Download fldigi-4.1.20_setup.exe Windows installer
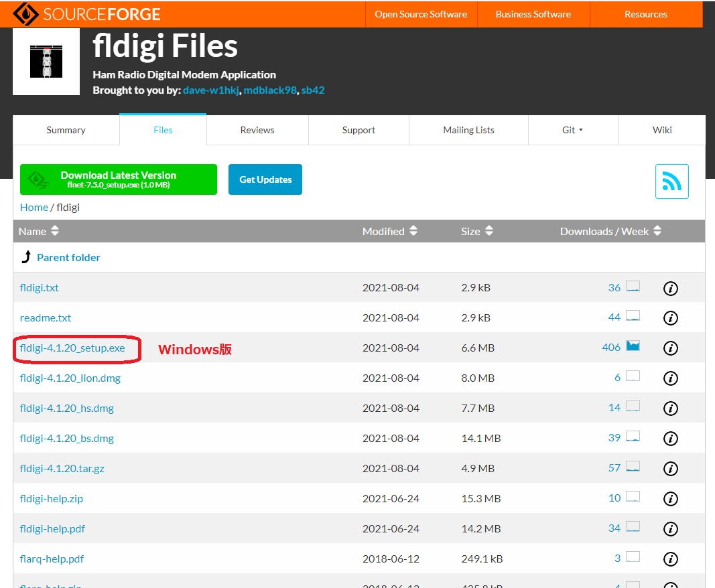 (72, 348)
